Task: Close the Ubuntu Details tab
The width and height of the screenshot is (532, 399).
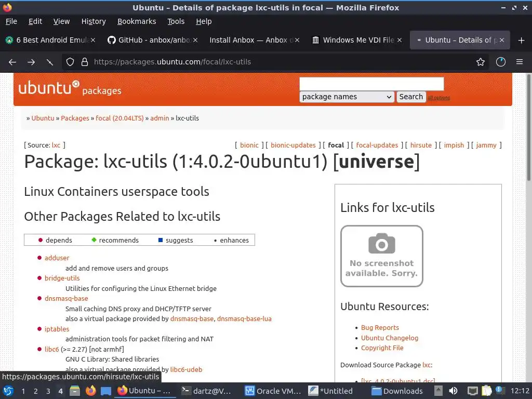Action: point(502,40)
